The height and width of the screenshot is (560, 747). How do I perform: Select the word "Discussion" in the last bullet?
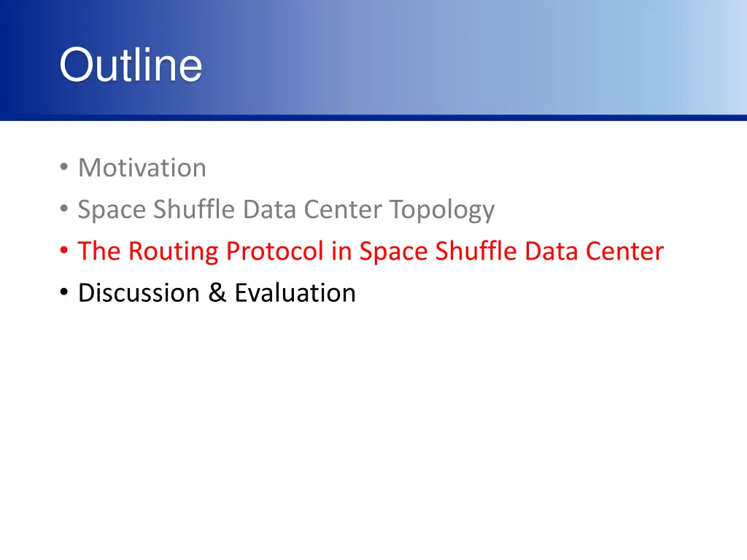pyautogui.click(x=139, y=292)
